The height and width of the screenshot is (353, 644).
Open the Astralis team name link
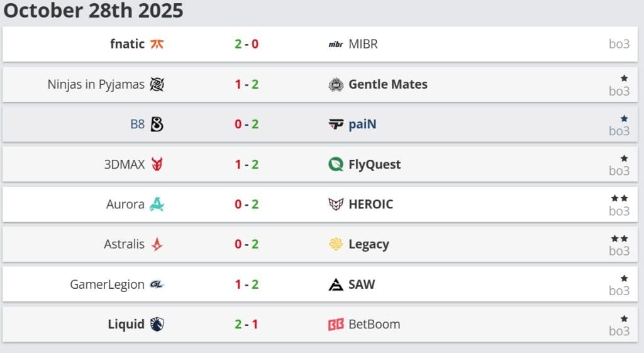click(x=124, y=244)
